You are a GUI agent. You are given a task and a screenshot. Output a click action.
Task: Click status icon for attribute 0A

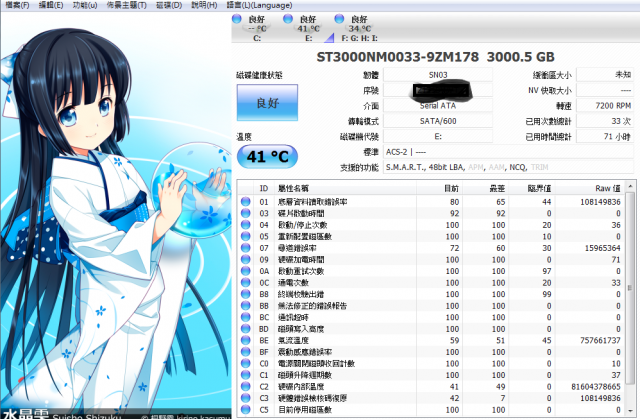click(245, 271)
